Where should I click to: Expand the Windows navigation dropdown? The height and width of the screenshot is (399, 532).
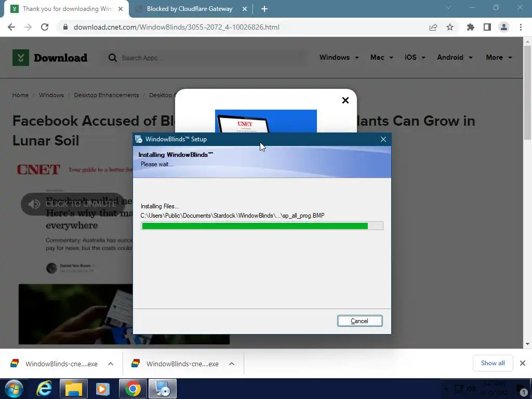[x=339, y=57]
